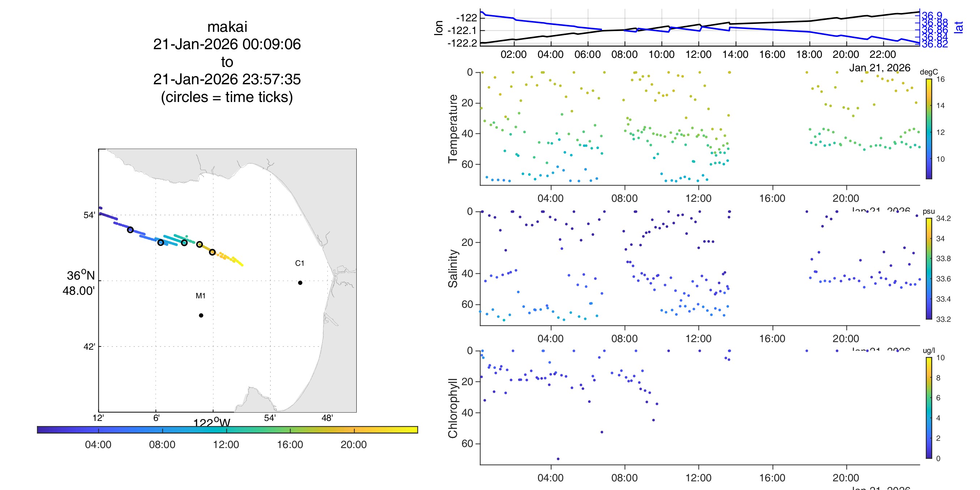Click the horizontal time colorbar at 12:00
The height and width of the screenshot is (490, 980).
tap(226, 430)
